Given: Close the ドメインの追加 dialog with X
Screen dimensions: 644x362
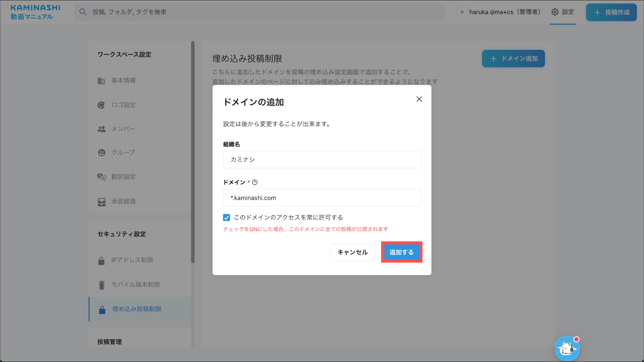Looking at the screenshot, I should point(419,99).
